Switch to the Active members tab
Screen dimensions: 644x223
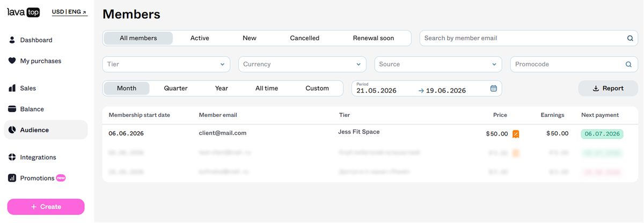(x=200, y=38)
